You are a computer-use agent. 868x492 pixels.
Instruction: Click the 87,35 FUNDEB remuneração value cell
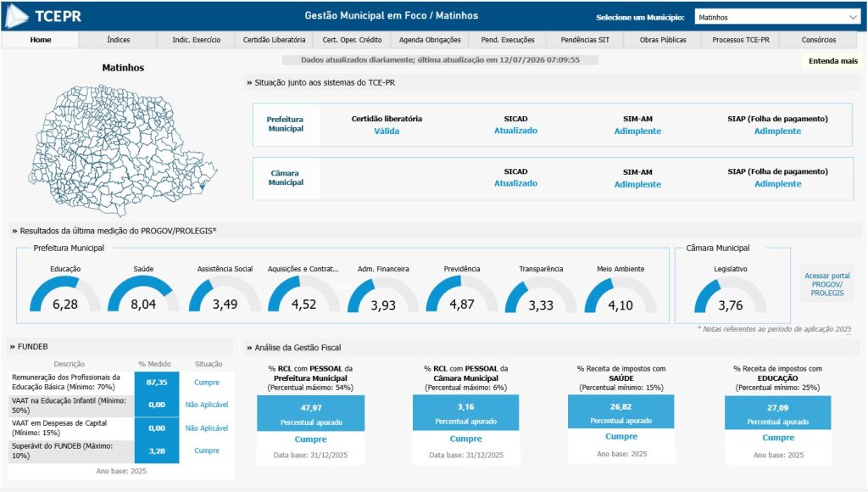point(157,383)
